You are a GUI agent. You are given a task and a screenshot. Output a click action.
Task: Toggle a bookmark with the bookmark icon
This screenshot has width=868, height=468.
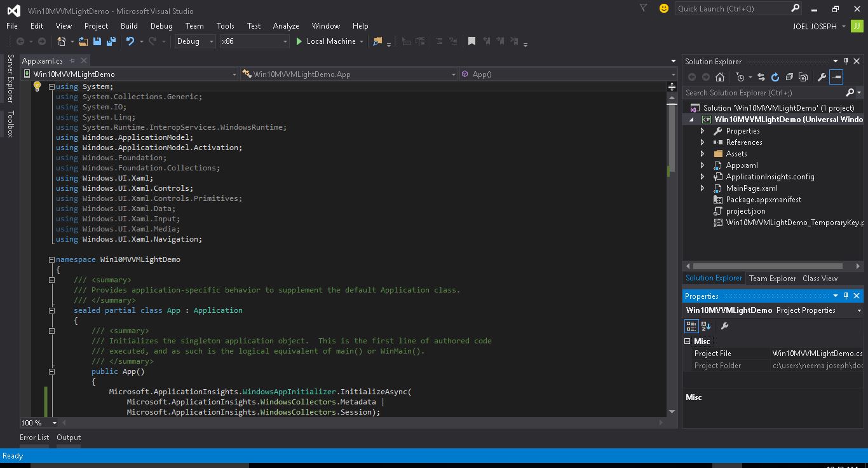point(471,41)
